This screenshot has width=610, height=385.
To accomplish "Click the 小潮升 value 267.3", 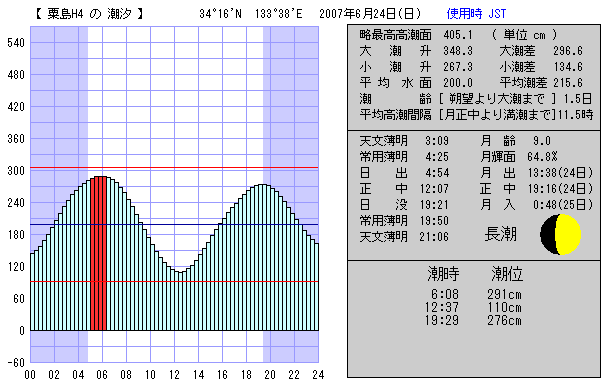I will click(458, 67).
